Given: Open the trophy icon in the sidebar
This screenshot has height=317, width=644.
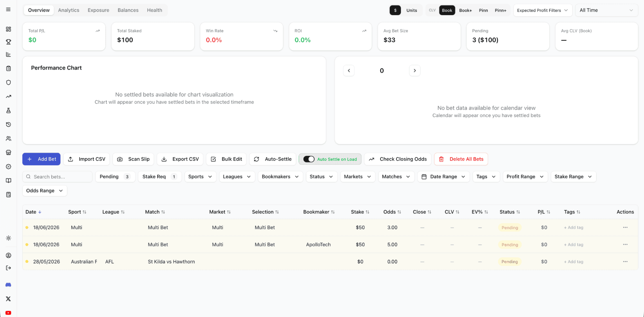Looking at the screenshot, I should (x=8, y=42).
